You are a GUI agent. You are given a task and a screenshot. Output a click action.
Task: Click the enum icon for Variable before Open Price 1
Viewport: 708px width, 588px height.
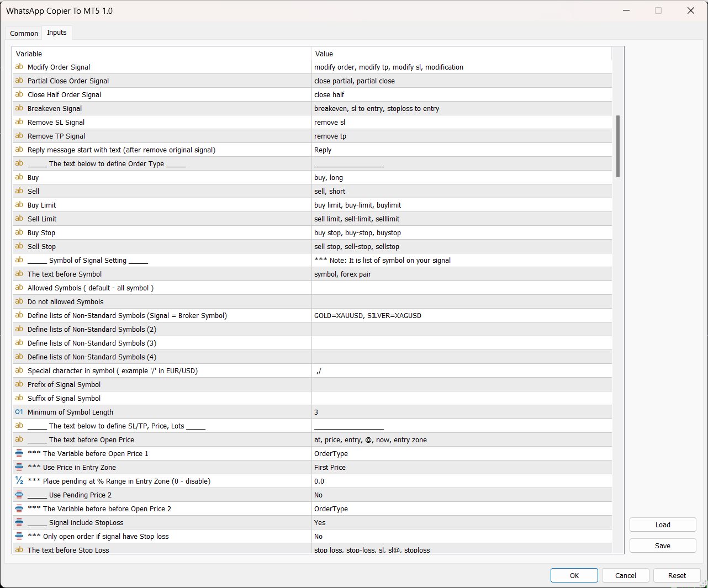[x=19, y=453]
